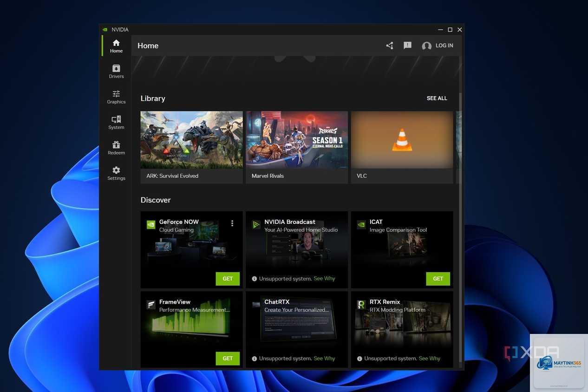
Task: Click the 'Discover' section heading
Action: (x=156, y=200)
